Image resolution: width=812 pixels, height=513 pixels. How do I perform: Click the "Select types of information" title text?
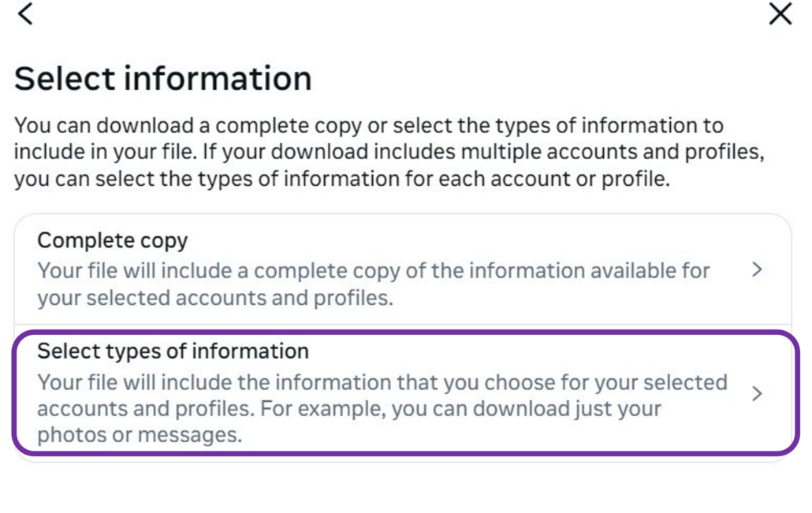click(173, 351)
